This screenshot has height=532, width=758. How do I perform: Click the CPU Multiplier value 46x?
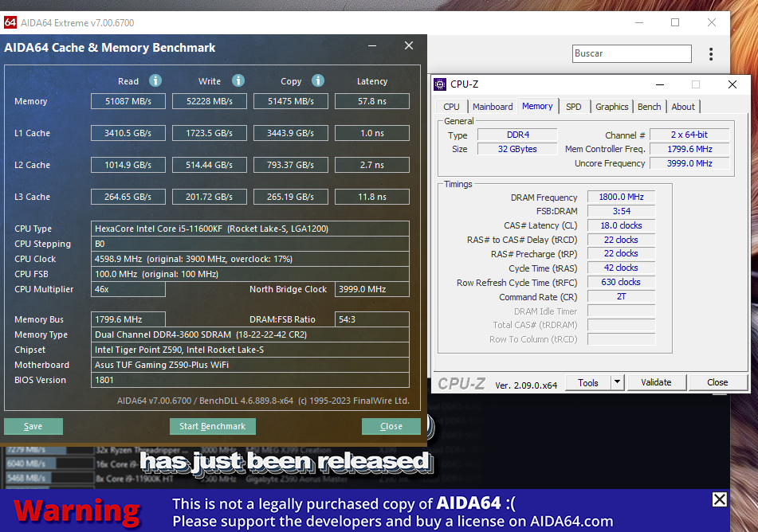128,289
